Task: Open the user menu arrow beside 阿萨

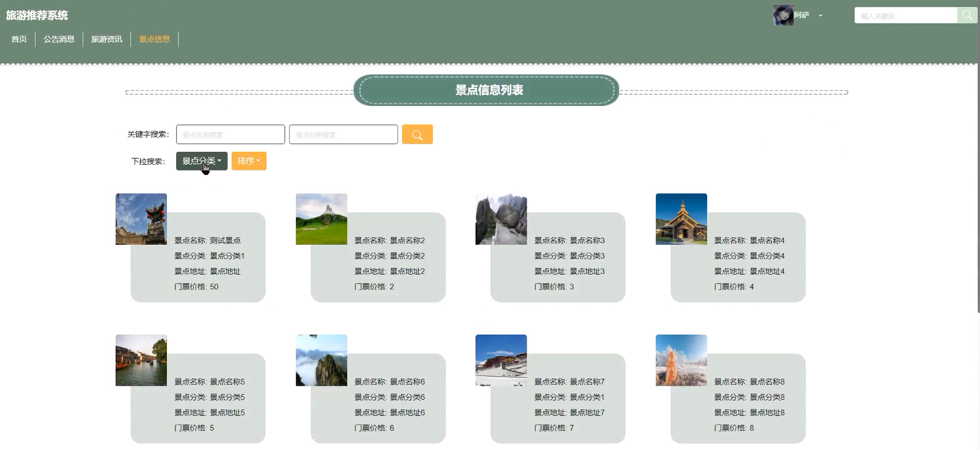Action: [821, 16]
